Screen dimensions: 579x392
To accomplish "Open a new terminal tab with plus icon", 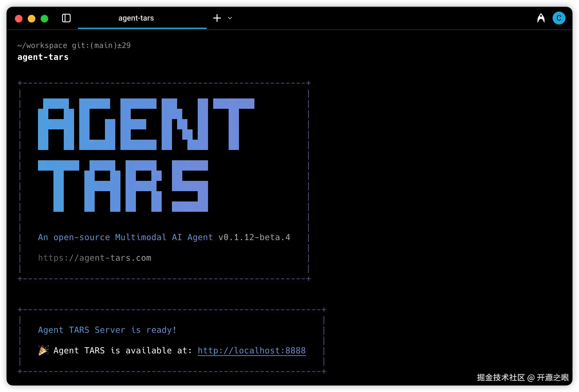I will click(216, 18).
